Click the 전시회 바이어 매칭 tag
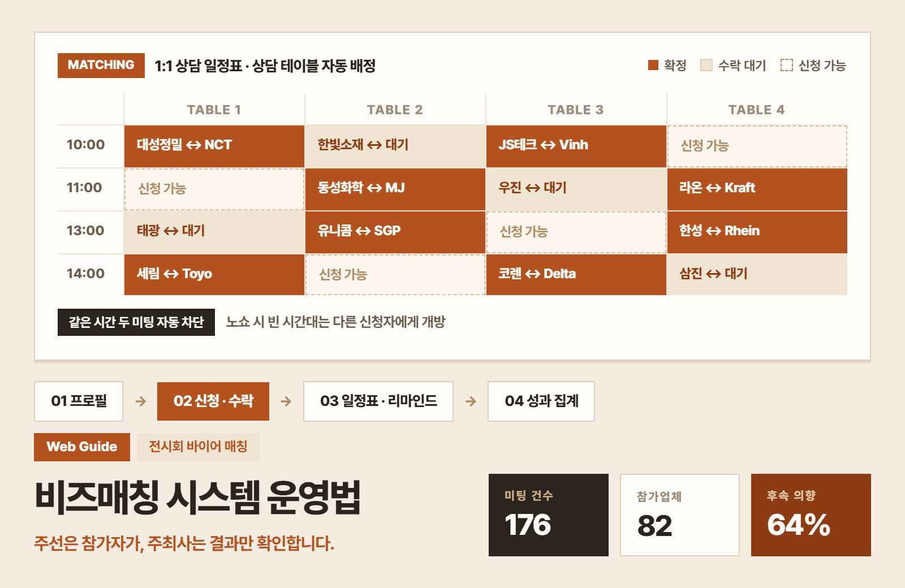Screen dimensions: 905x588 click(198, 447)
